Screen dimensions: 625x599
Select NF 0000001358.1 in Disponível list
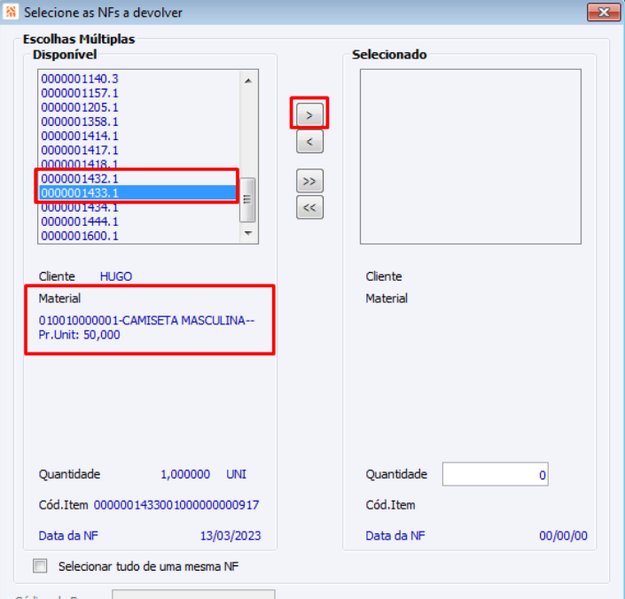(138, 122)
